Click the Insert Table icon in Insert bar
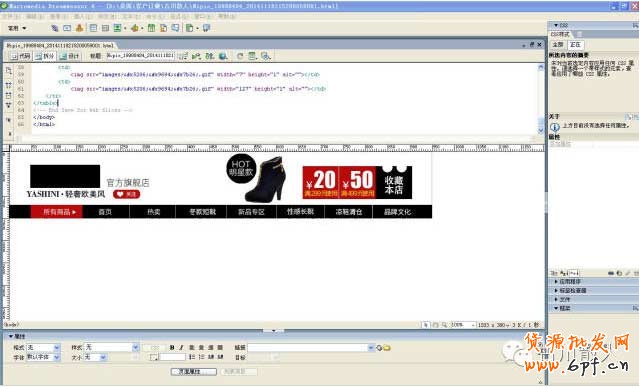Screen dimensions: 639x387 pos(93,28)
